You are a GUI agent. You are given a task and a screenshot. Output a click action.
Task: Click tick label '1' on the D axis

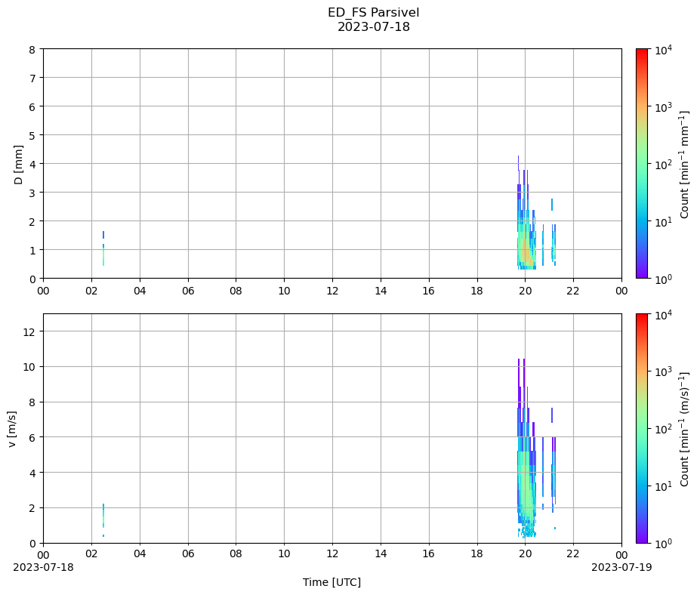point(32,250)
